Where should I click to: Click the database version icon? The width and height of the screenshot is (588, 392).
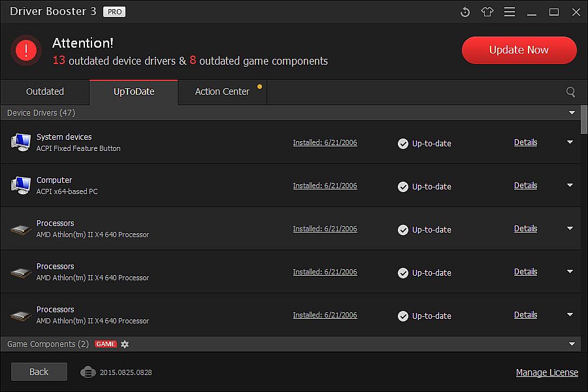click(88, 372)
